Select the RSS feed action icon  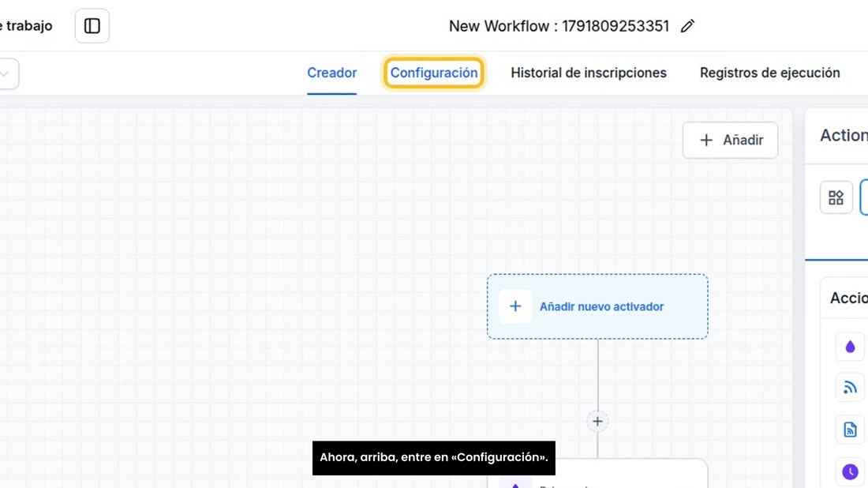point(850,388)
